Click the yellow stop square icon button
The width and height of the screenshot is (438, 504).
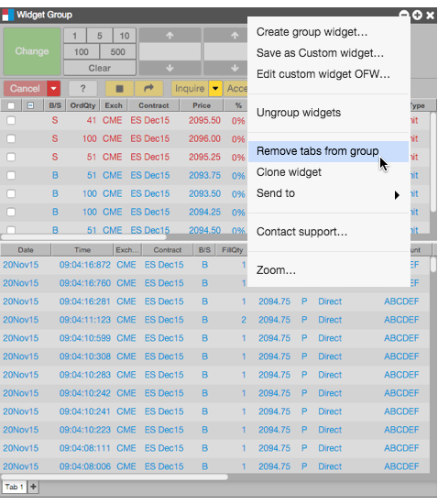pyautogui.click(x=119, y=88)
